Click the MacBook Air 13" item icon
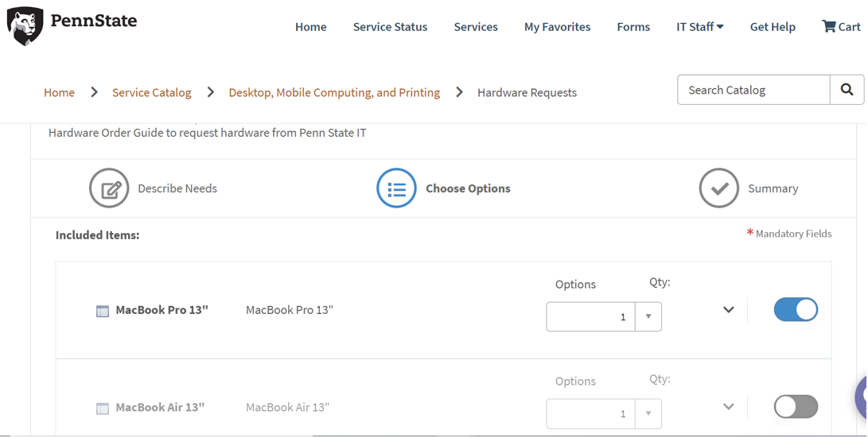Viewport: 868px width, 438px height. click(103, 408)
